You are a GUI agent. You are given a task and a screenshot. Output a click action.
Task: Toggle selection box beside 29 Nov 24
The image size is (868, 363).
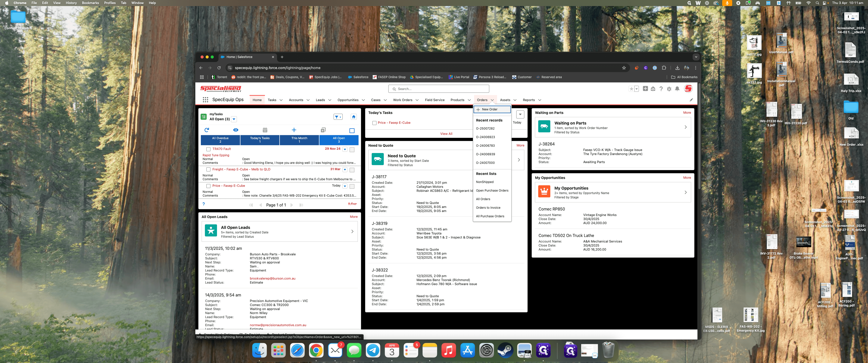(352, 149)
